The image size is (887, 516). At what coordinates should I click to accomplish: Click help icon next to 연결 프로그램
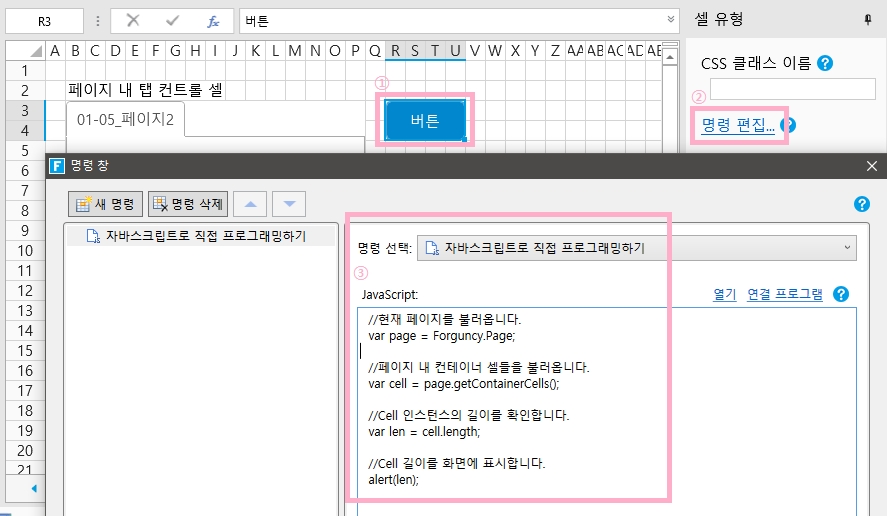pos(841,294)
